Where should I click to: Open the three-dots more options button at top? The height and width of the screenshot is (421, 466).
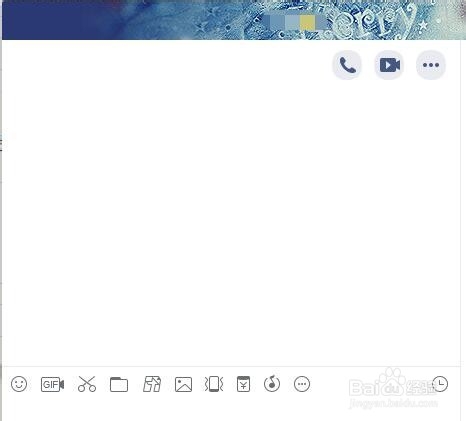[x=431, y=65]
